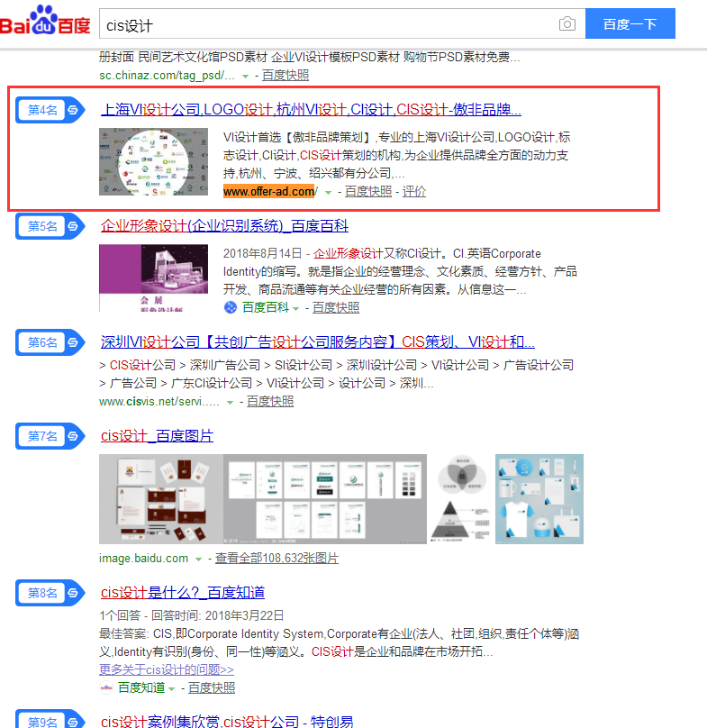707x728 pixels.
Task: Expand dropdown arrow next to www.offer-ad.com
Action: (328, 192)
